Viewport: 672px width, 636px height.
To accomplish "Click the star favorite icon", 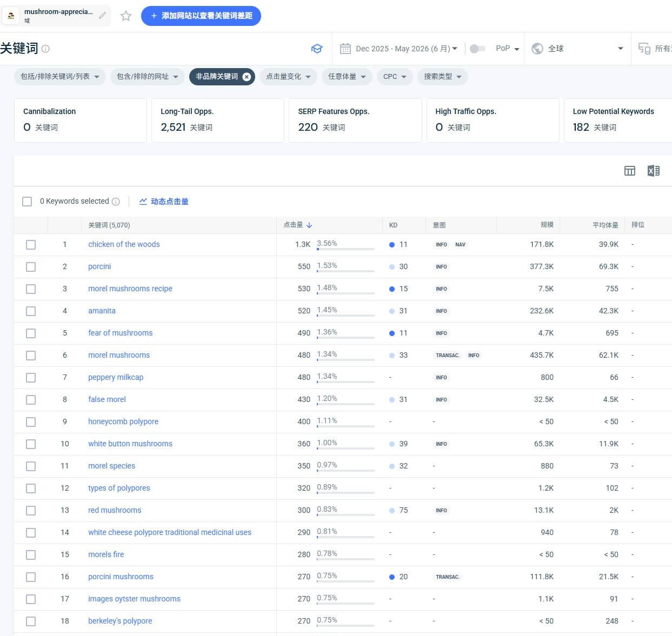I will pos(126,16).
